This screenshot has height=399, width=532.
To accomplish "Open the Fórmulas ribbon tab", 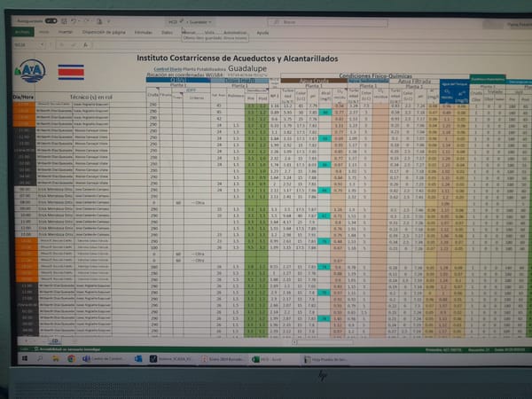I will [143, 32].
